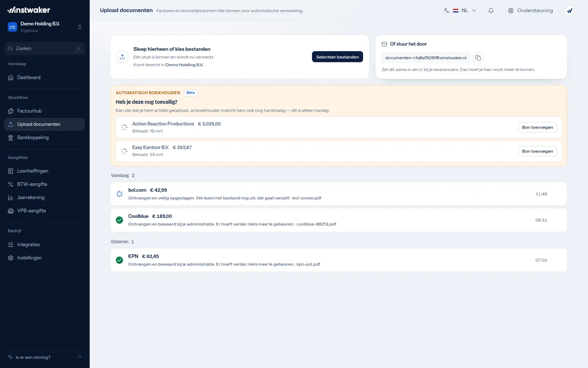The image size is (588, 368).
Task: Select the documenten-cfa8af505f@winstwaker.nl address field
Action: (x=426, y=58)
